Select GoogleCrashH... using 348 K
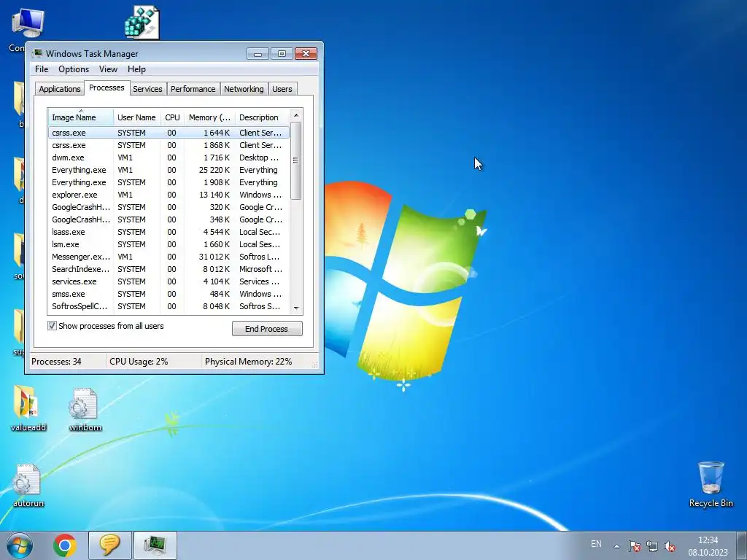This screenshot has height=560, width=747. tap(169, 219)
